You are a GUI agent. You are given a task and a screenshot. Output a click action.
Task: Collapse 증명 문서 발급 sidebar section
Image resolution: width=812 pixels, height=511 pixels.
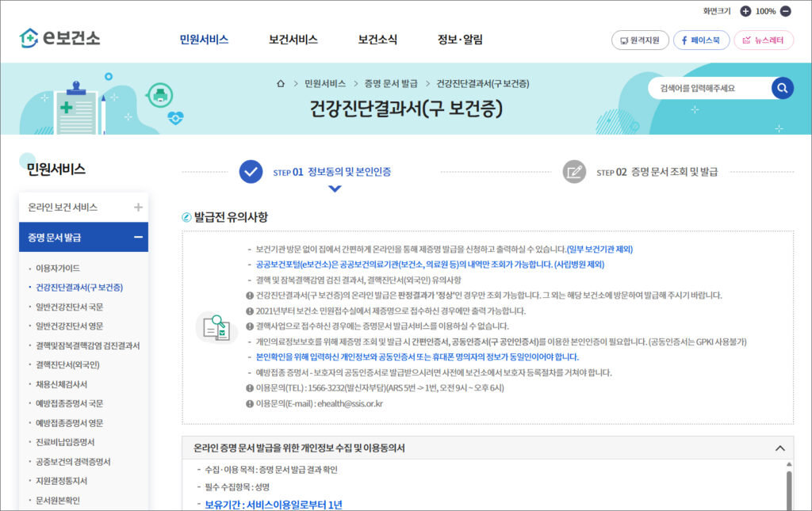[138, 237]
